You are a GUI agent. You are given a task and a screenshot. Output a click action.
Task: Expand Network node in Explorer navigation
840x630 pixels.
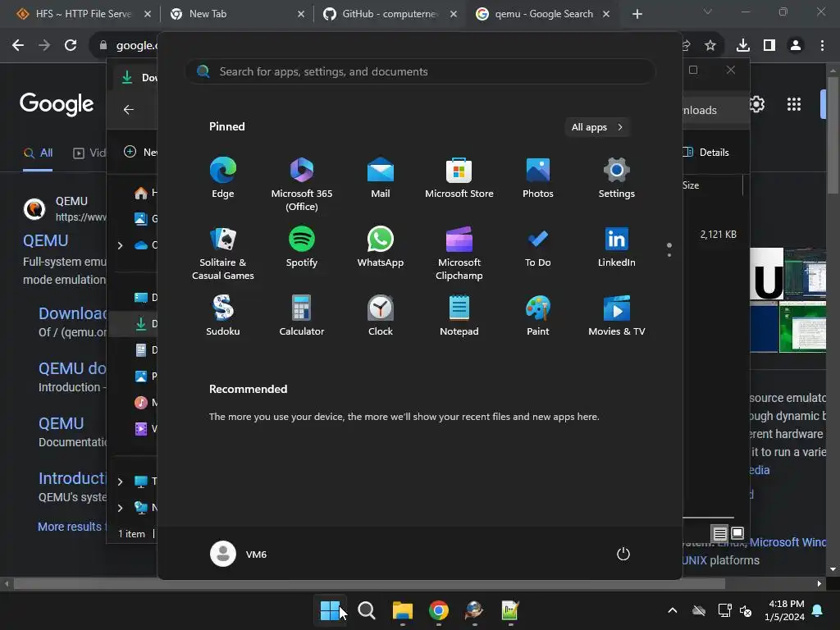tap(120, 508)
